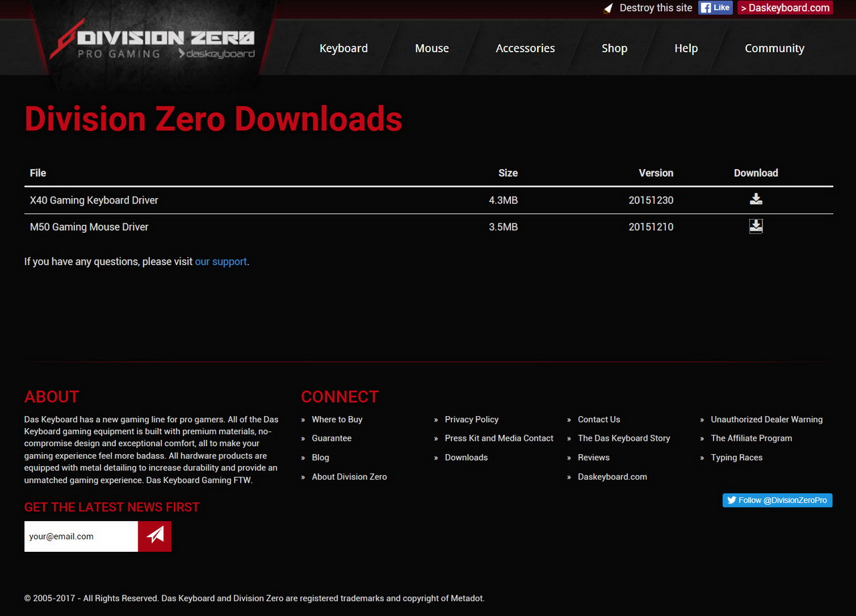Open the Contact Us link
This screenshot has height=616, width=856.
tap(599, 419)
